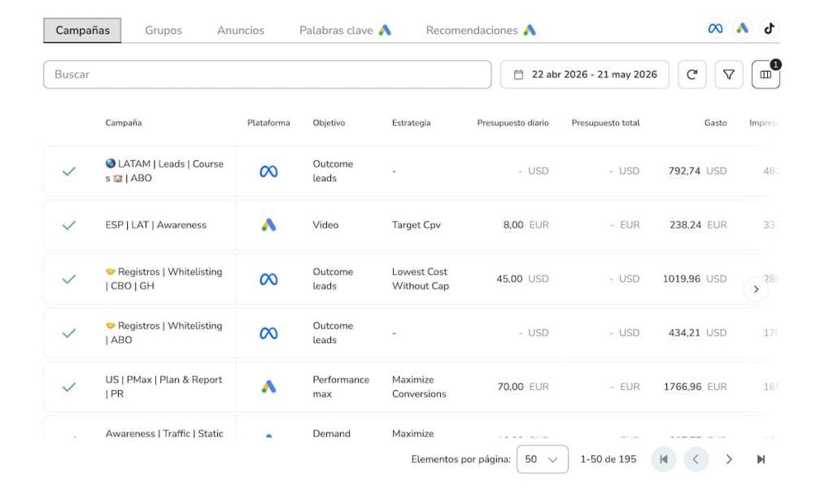Open the column settings icon with badge

click(765, 74)
